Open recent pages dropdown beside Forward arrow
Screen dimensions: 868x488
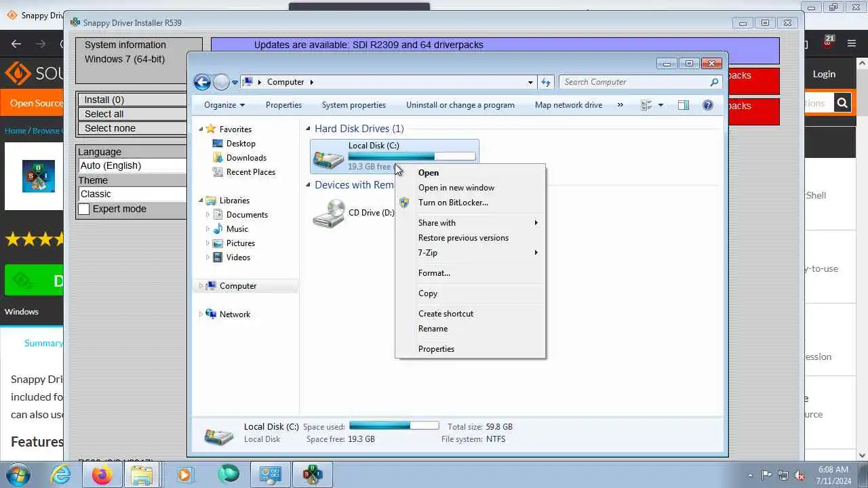[x=235, y=82]
